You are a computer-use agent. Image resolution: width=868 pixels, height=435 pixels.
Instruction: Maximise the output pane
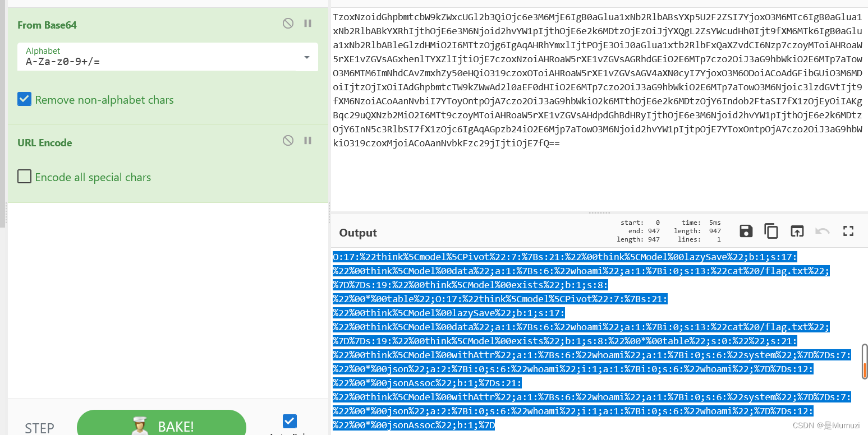pos(848,231)
